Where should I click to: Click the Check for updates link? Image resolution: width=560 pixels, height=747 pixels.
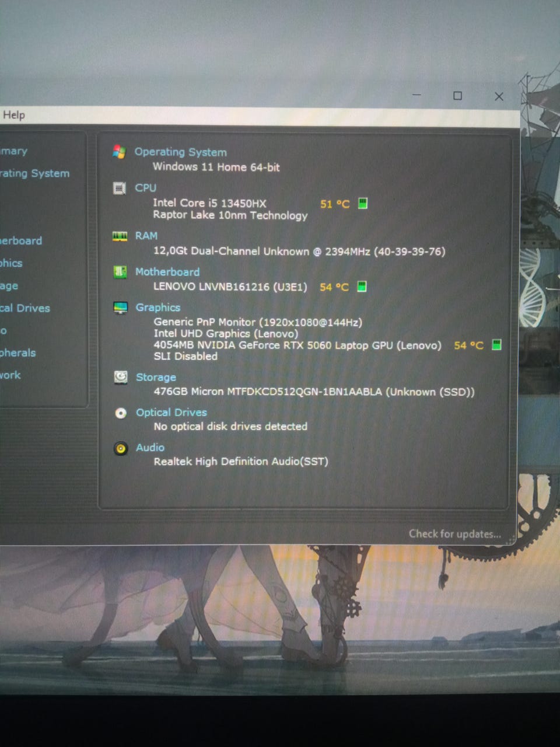[x=455, y=534]
